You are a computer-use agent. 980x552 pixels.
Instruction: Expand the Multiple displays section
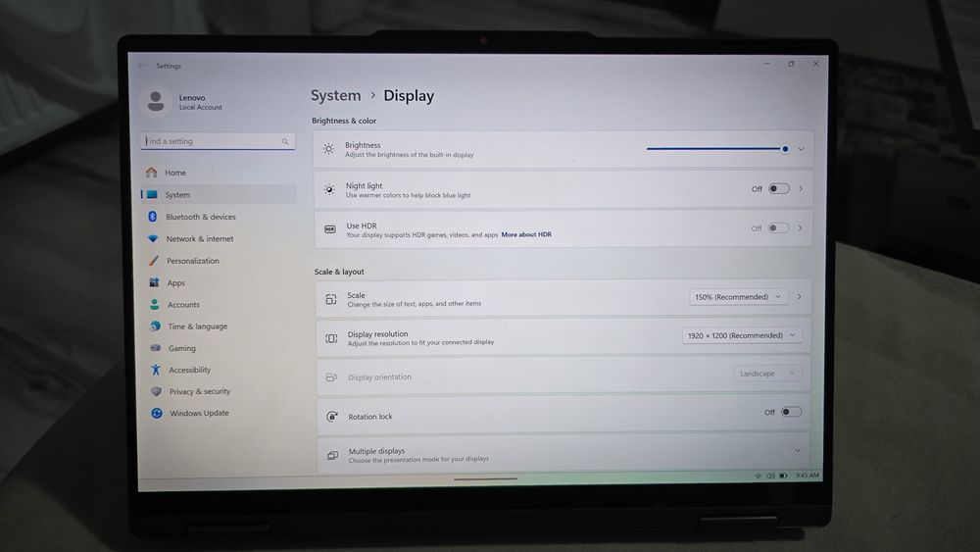[798, 451]
